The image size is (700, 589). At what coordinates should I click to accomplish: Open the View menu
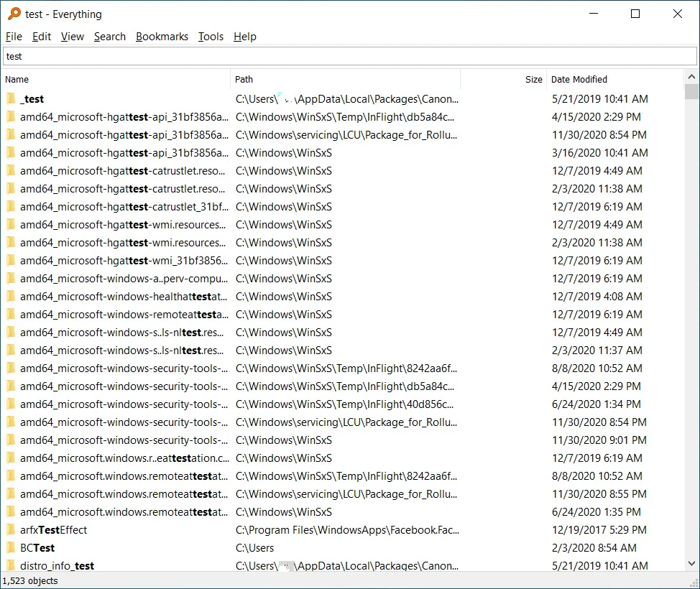tap(73, 37)
